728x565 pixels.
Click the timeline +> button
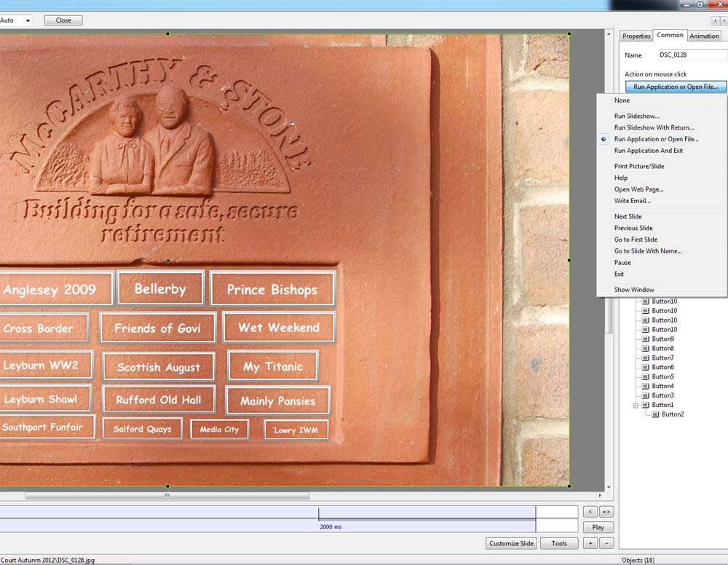(x=606, y=512)
